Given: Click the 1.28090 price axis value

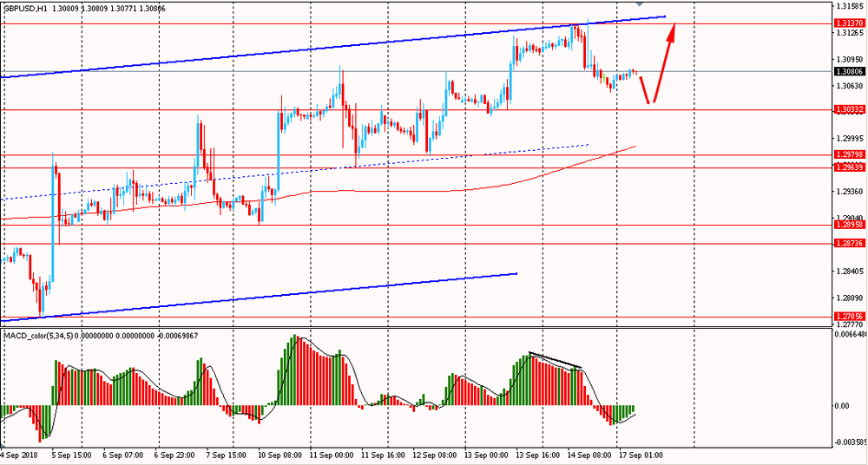Looking at the screenshot, I should [851, 298].
